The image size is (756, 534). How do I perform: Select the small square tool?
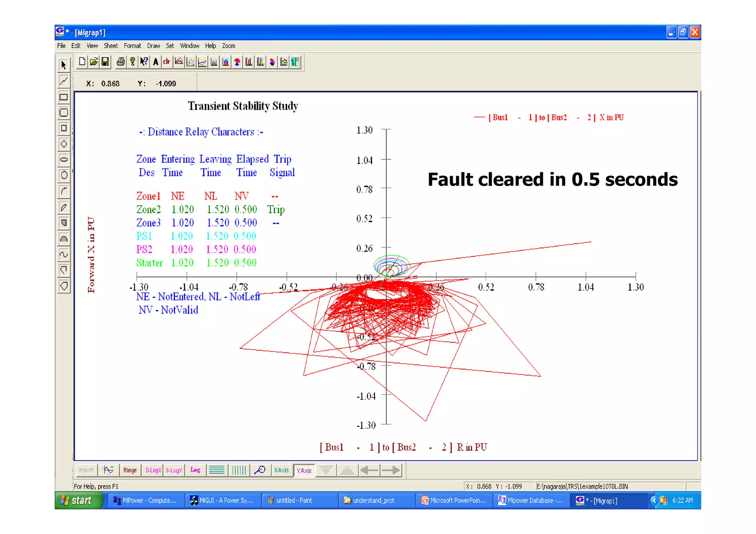pyautogui.click(x=64, y=128)
